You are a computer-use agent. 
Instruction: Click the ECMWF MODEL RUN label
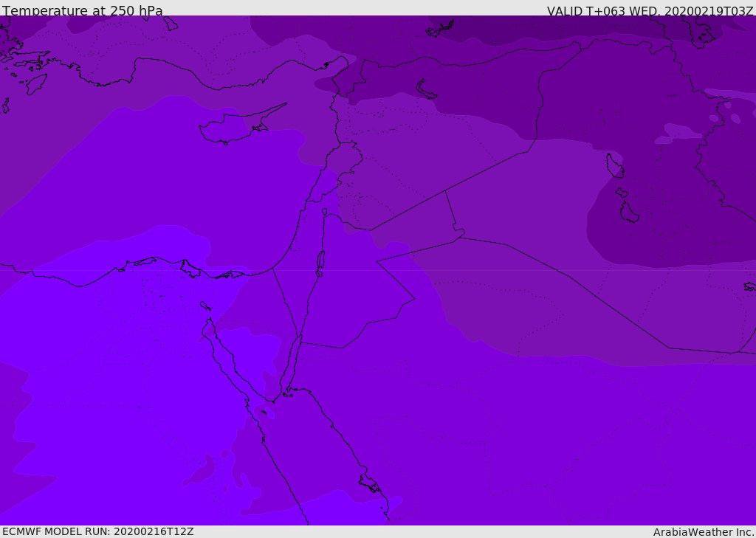click(x=98, y=531)
